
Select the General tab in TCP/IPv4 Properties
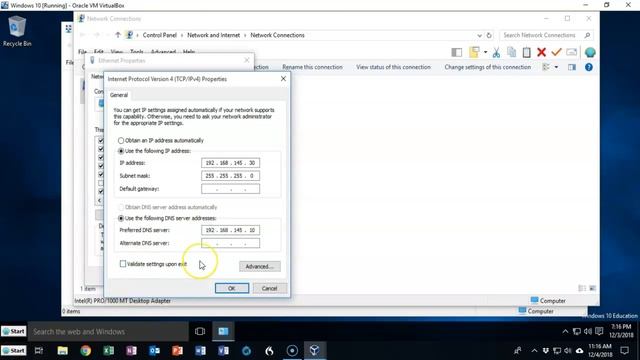click(x=119, y=95)
